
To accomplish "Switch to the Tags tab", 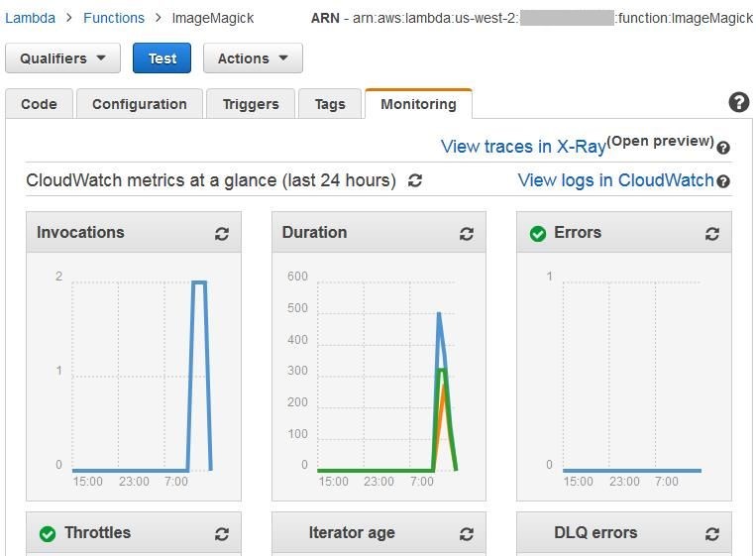I will [x=330, y=104].
